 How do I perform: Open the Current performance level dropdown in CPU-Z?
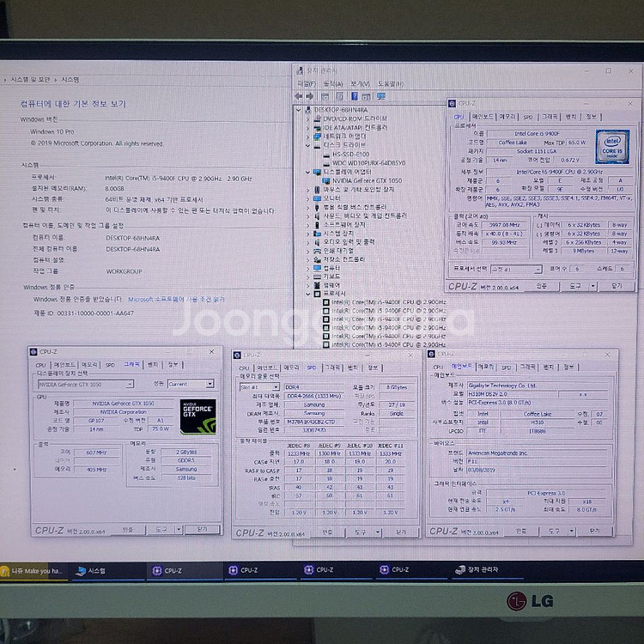click(x=191, y=384)
